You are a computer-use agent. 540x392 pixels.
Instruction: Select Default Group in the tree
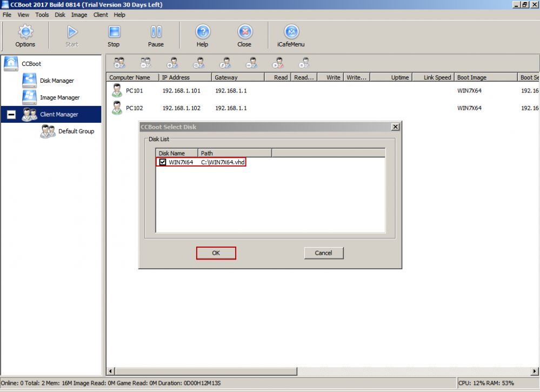(76, 131)
